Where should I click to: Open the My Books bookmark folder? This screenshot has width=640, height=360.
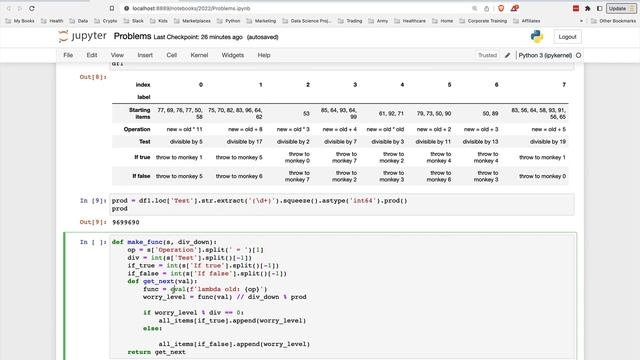pos(20,21)
